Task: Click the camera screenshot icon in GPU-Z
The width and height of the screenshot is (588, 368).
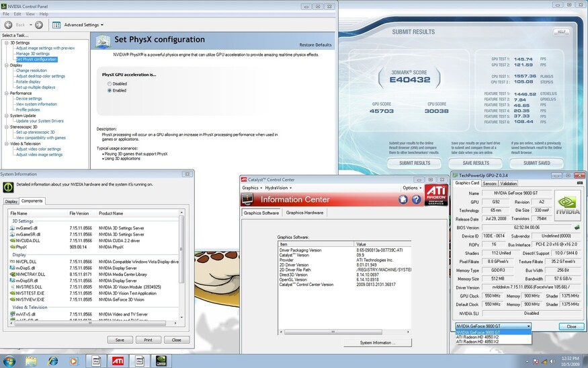Action: (580, 183)
